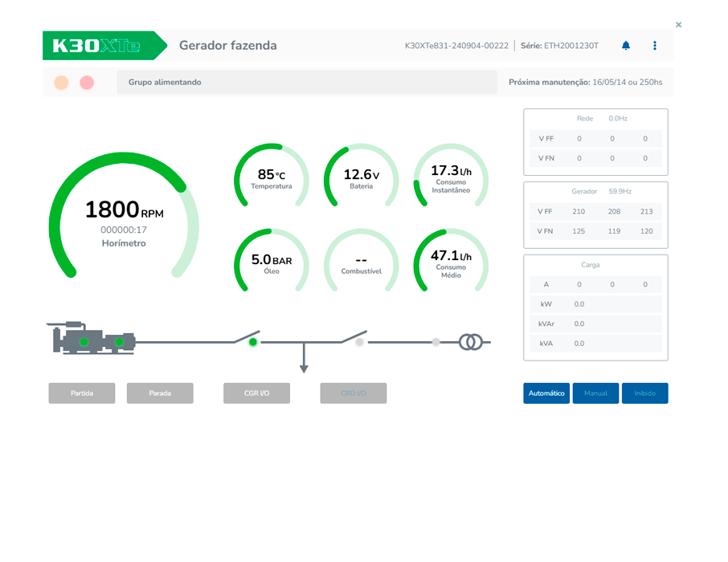Toggle the mains circuit breaker switch
The image size is (728, 562).
click(x=356, y=337)
